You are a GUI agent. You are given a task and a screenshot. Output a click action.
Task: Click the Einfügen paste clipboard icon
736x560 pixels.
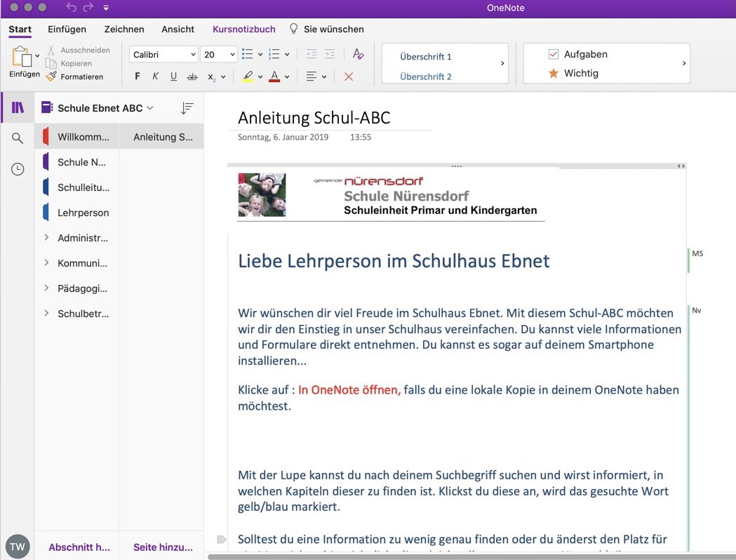point(21,56)
